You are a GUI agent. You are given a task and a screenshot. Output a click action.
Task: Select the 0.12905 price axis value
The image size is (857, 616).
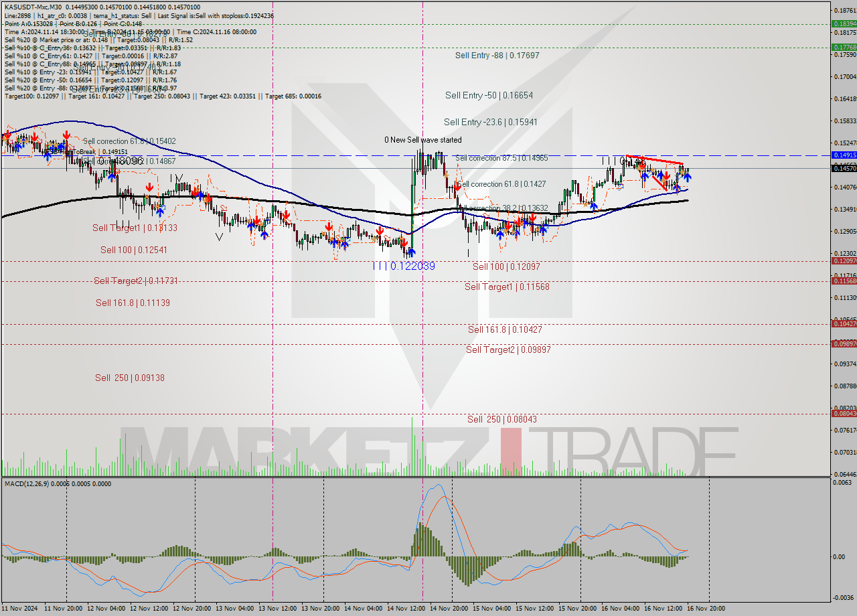point(844,232)
